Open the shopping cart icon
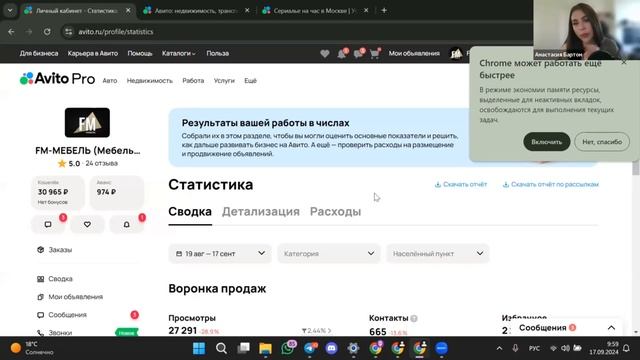640x360 pixels. [375, 53]
